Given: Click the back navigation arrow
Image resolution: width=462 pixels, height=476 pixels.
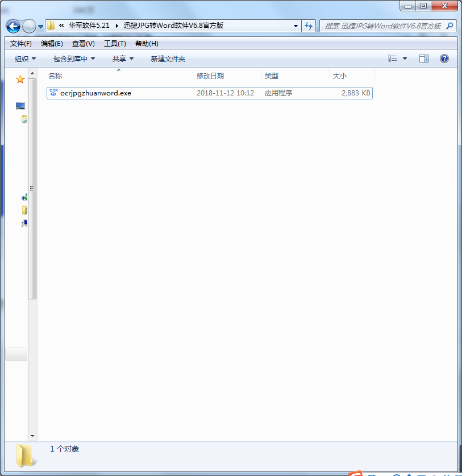Looking at the screenshot, I should click(x=13, y=26).
